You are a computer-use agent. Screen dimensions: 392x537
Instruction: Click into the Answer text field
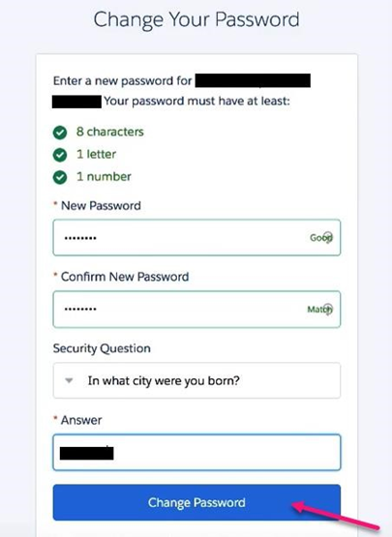pos(196,453)
